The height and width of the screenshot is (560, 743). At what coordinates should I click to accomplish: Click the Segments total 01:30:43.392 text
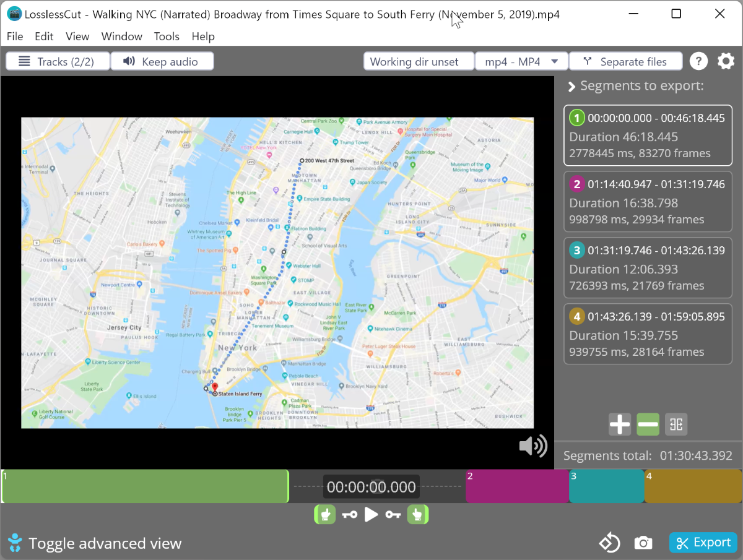pos(648,456)
